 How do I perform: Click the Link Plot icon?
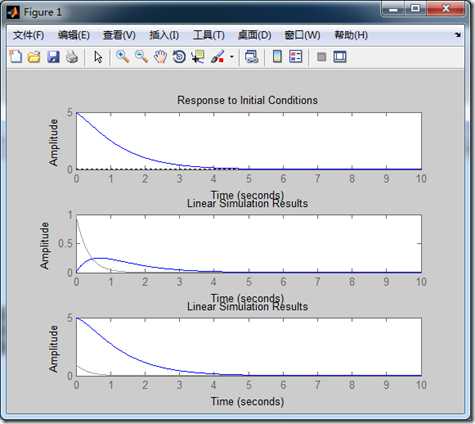(x=251, y=57)
